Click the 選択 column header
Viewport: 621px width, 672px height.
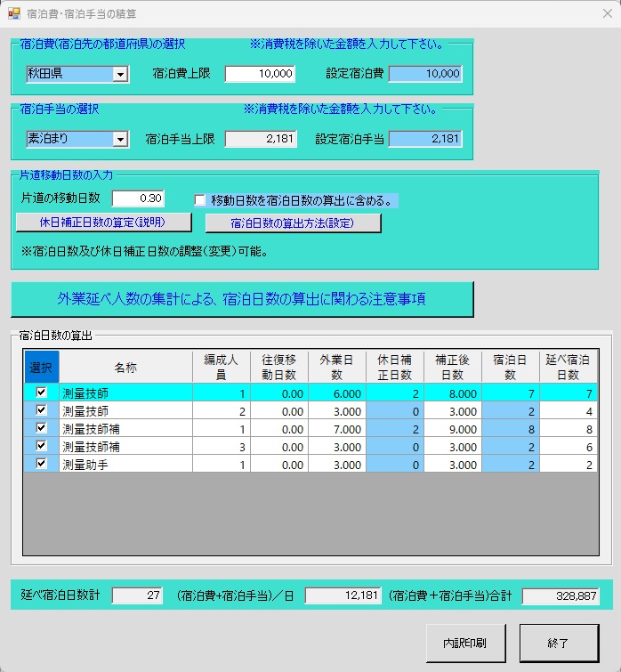[40, 367]
